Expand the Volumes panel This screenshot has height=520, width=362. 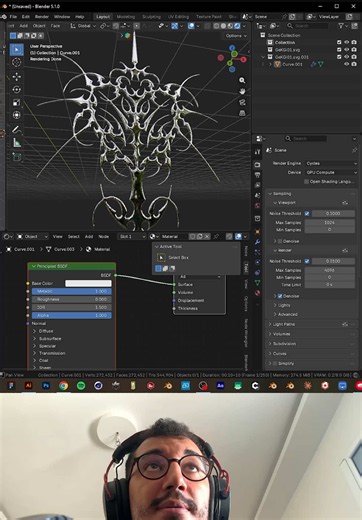point(270,334)
